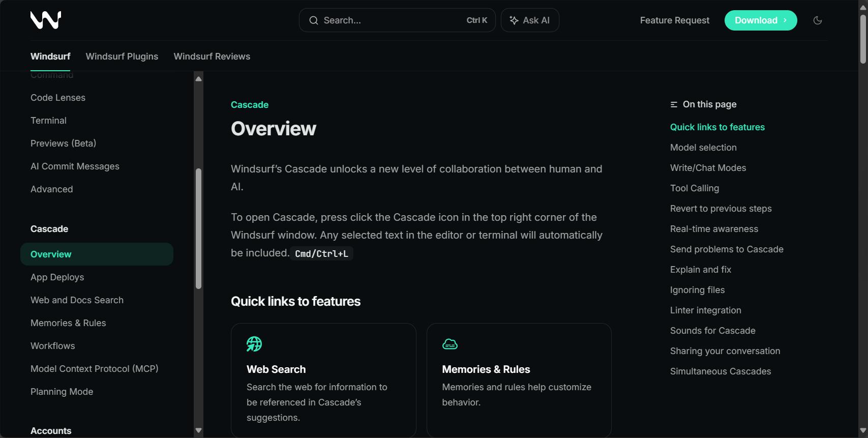Screen dimensions: 868x438
Task: Click the Cascade sidebar section heading
Action: click(x=49, y=229)
